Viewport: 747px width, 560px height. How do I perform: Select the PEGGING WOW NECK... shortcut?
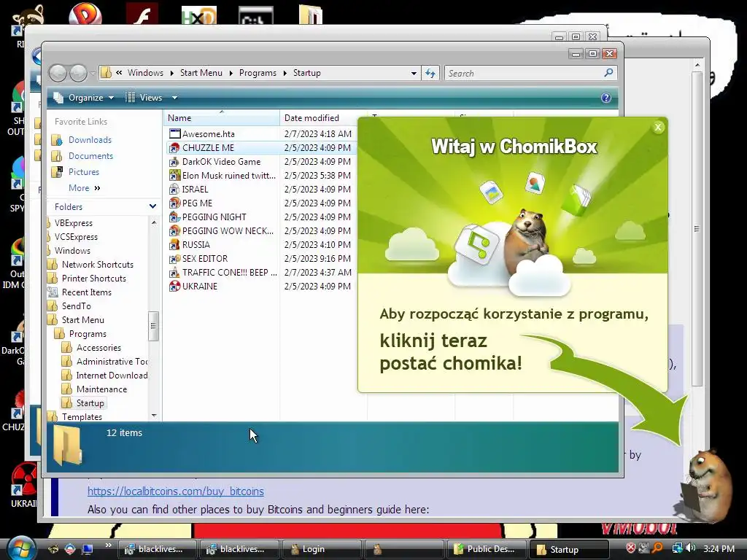tap(222, 230)
